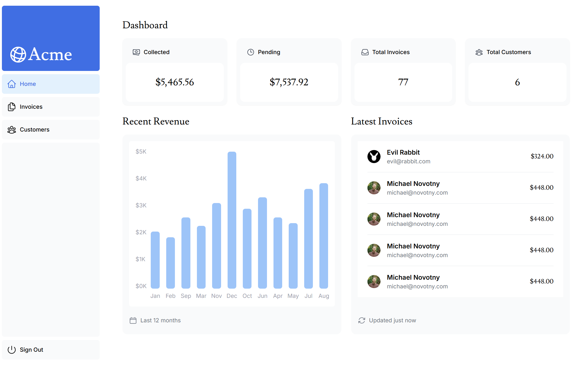Click the Total Customers card label
The image size is (588, 365).
pyautogui.click(x=509, y=52)
